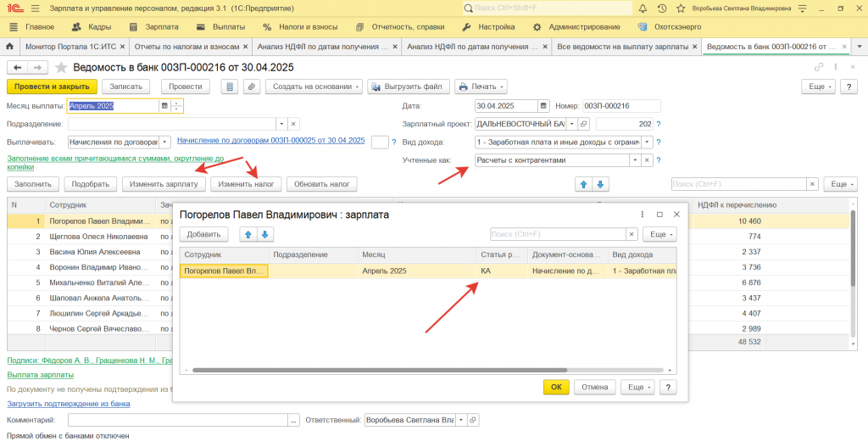The image size is (868, 447).
Task: Open the 1C main hamburger menu
Action: pyautogui.click(x=35, y=8)
